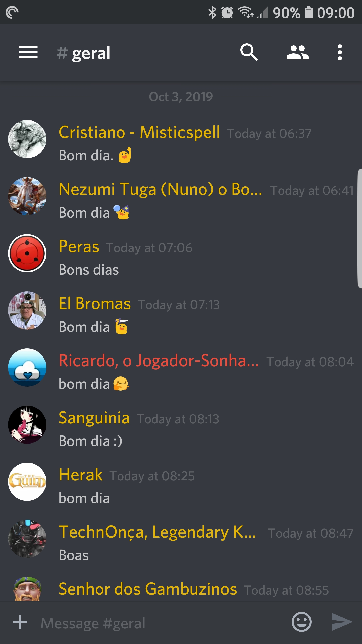The image size is (362, 644).
Task: Open Cristiano - Misticspell's profile name
Action: click(x=139, y=132)
